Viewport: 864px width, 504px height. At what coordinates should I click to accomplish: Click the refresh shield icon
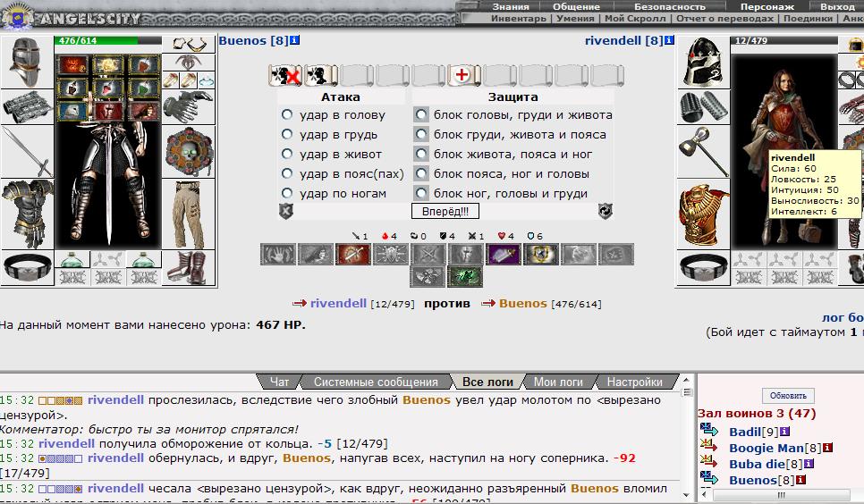[605, 211]
